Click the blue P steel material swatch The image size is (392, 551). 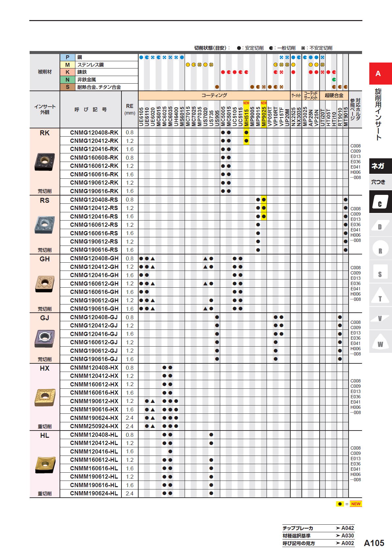[67, 57]
